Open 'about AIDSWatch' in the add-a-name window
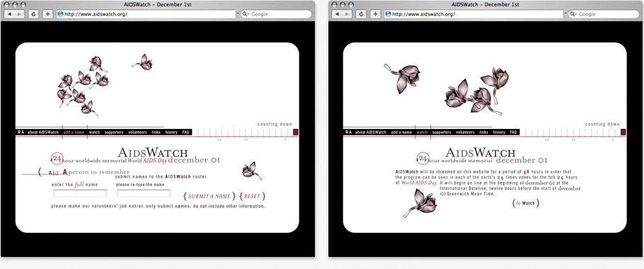Screen dimensions: 644x269 (x=43, y=132)
